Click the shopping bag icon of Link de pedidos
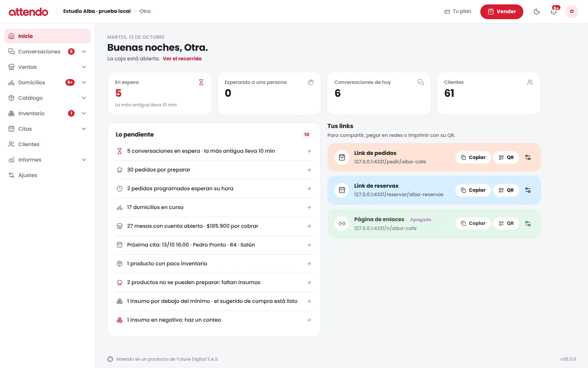Image resolution: width=588 pixels, height=368 pixels. pyautogui.click(x=342, y=158)
